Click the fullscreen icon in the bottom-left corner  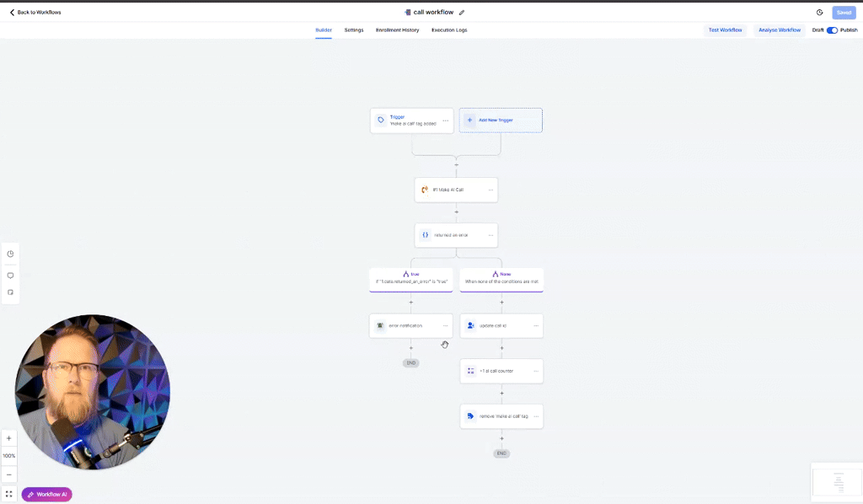click(9, 494)
